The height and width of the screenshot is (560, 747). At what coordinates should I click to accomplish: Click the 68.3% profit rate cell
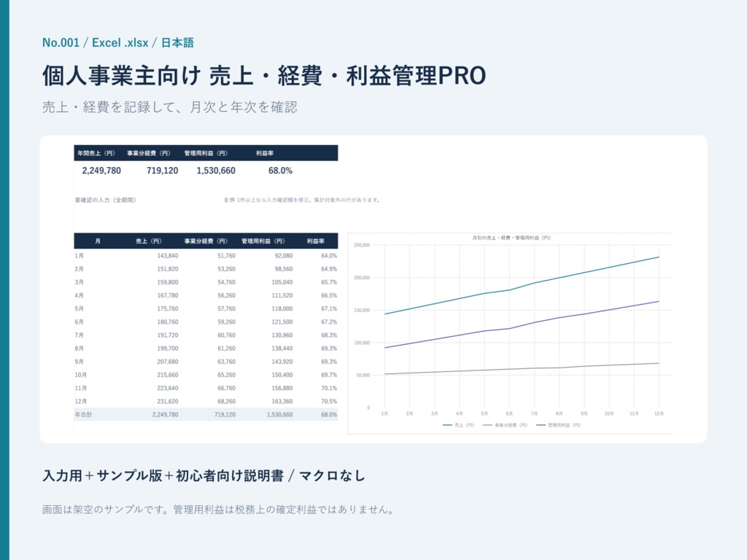[x=329, y=335]
